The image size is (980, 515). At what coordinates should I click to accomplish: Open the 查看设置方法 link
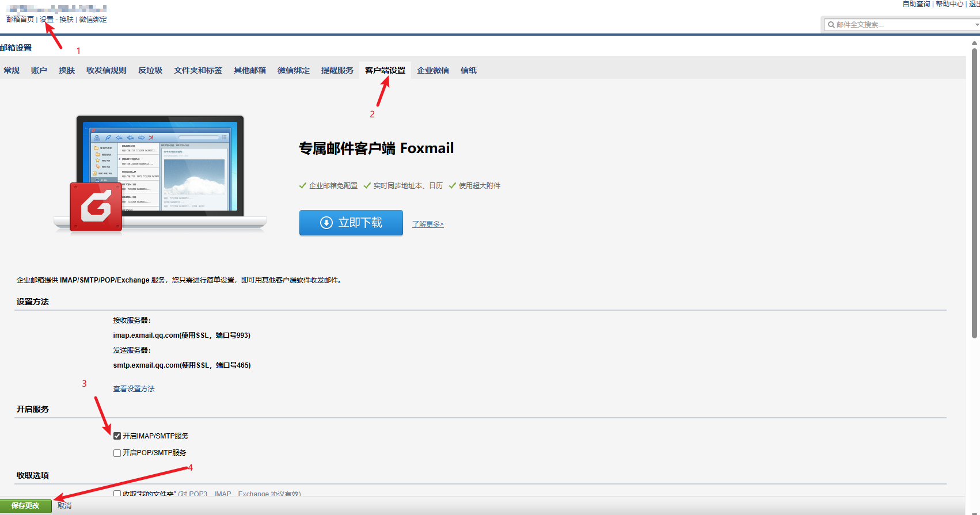click(x=134, y=389)
